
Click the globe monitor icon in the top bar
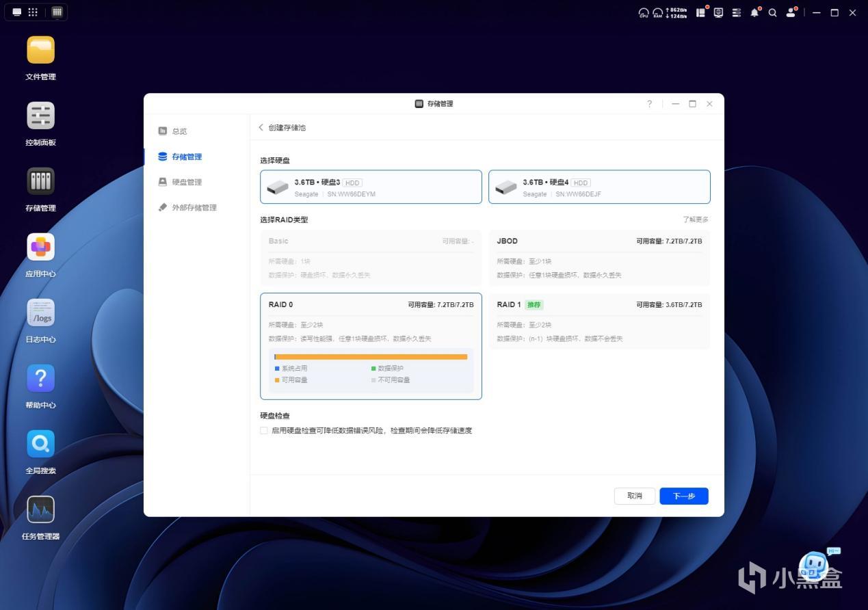718,12
